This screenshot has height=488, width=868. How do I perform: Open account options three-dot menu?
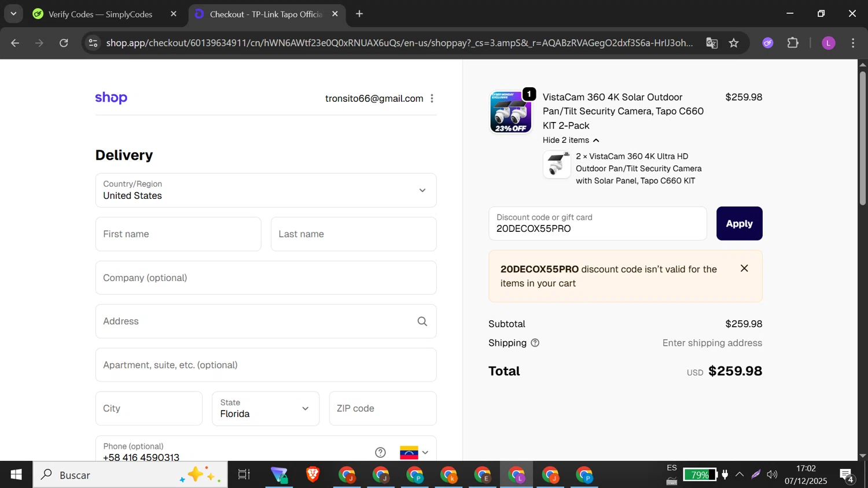tap(432, 98)
